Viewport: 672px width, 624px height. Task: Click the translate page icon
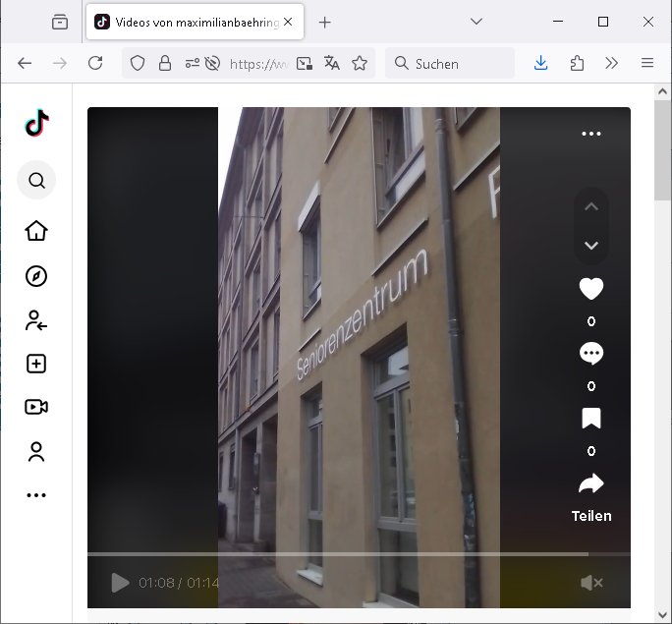pyautogui.click(x=332, y=64)
